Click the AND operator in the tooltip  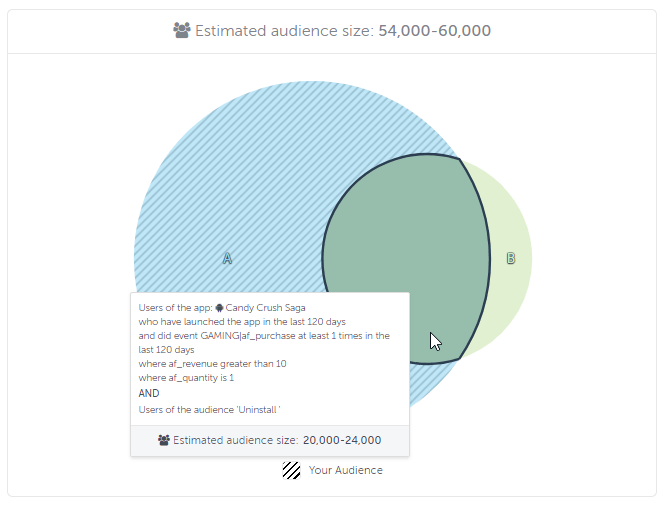(x=149, y=393)
